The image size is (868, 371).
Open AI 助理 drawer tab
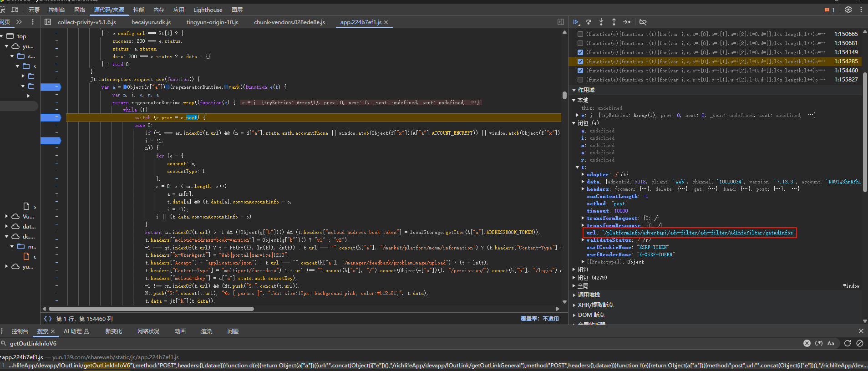pyautogui.click(x=76, y=331)
